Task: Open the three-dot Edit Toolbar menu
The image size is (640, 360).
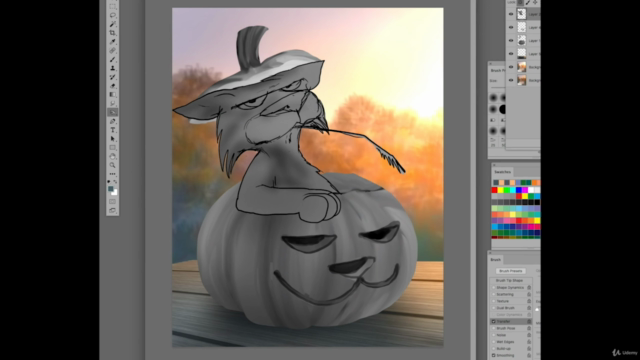Action: coord(113,174)
